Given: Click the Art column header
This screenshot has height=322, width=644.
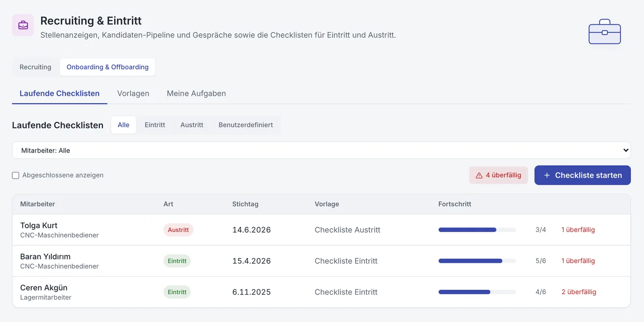Looking at the screenshot, I should point(168,204).
